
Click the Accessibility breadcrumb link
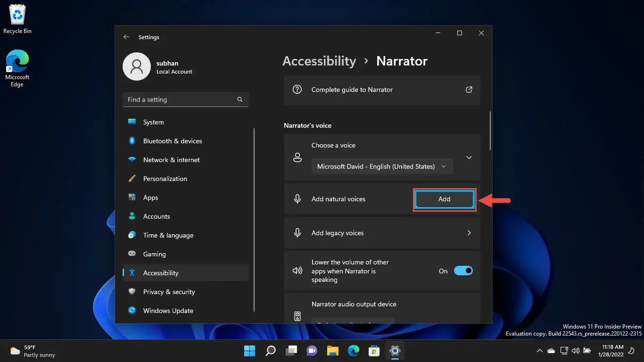click(x=319, y=61)
